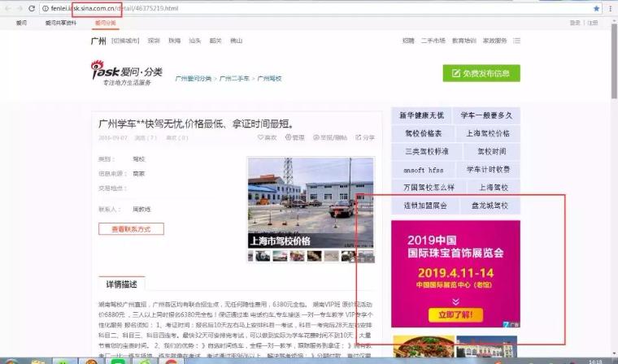Click the food picture below the ad
The height and width of the screenshot is (364, 618).
click(x=424, y=346)
